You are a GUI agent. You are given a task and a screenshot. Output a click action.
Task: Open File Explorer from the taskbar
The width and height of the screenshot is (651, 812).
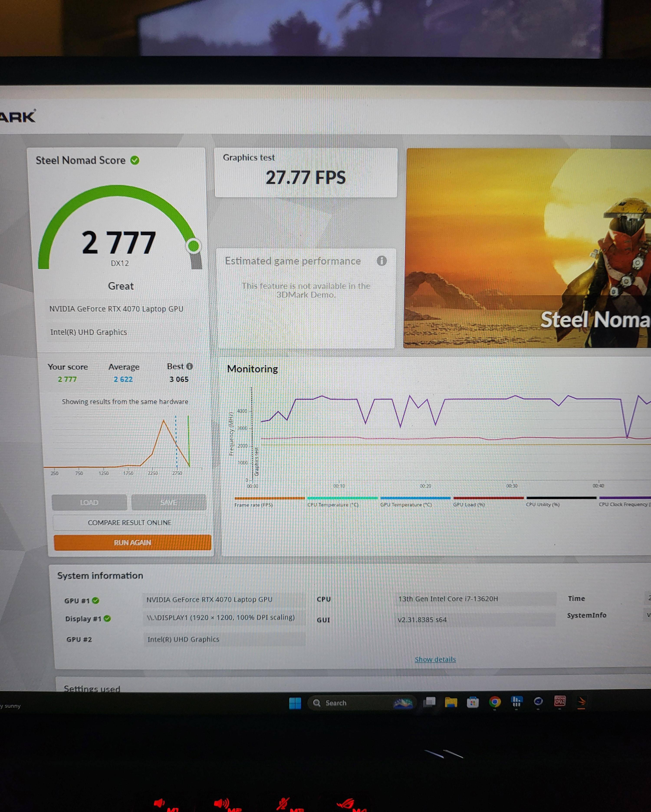(x=450, y=702)
